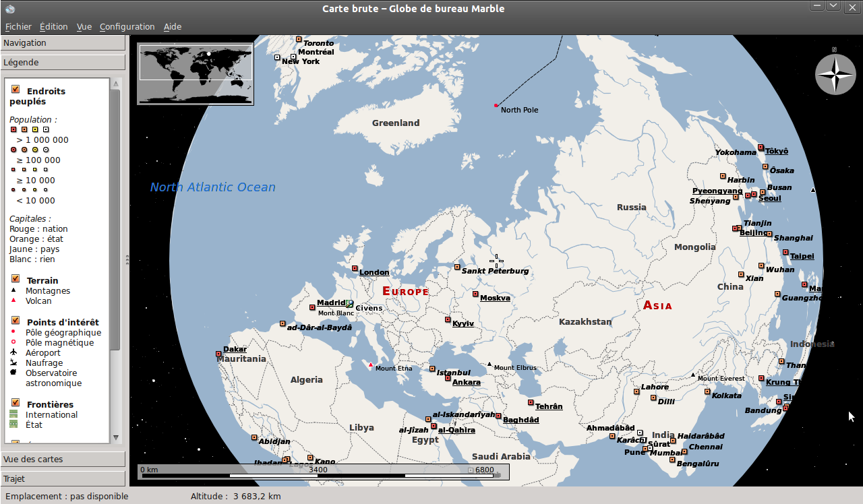Click the Sankt Peterburg city marker

point(457,267)
